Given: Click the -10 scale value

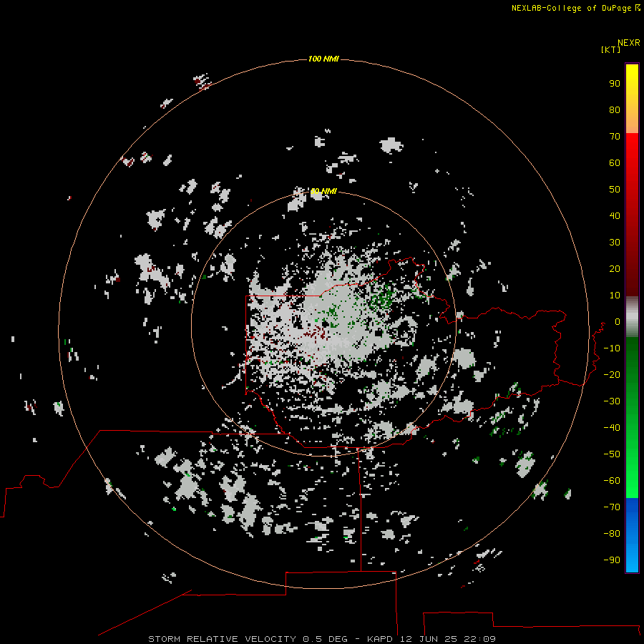Looking at the screenshot, I should (612, 348).
